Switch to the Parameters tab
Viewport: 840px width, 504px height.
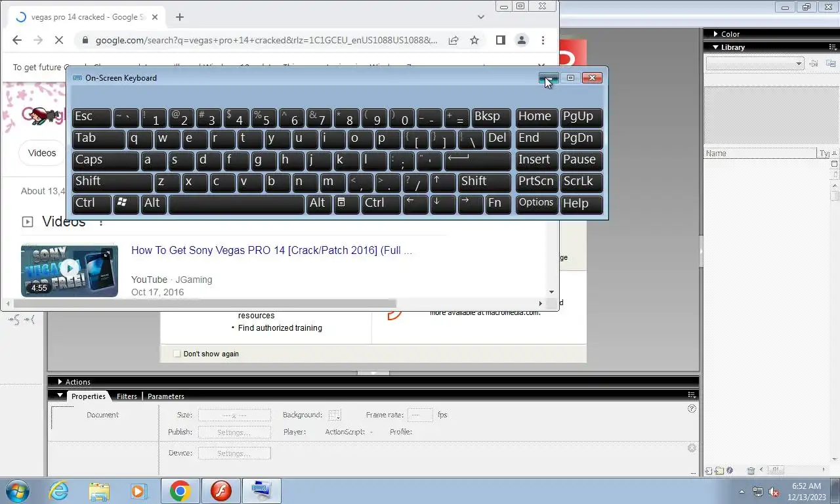(x=165, y=396)
